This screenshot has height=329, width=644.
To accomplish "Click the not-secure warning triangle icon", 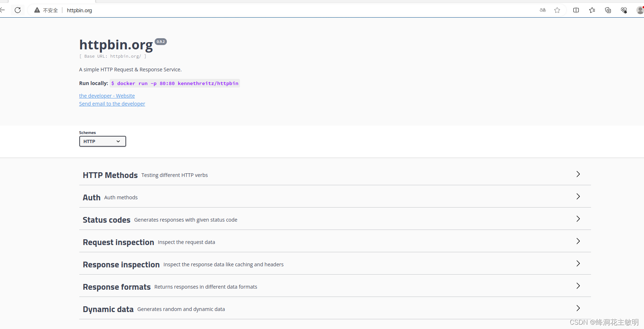I will (x=37, y=10).
